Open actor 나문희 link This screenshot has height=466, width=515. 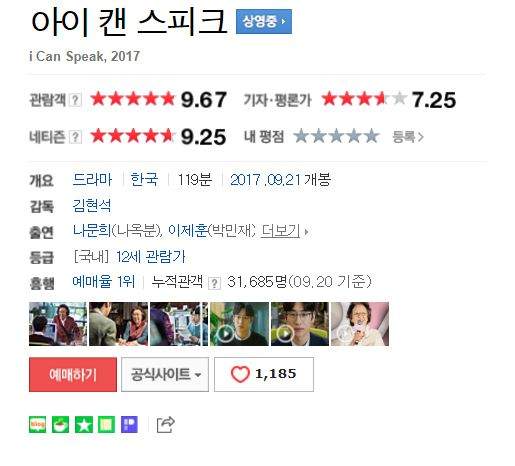(x=92, y=230)
